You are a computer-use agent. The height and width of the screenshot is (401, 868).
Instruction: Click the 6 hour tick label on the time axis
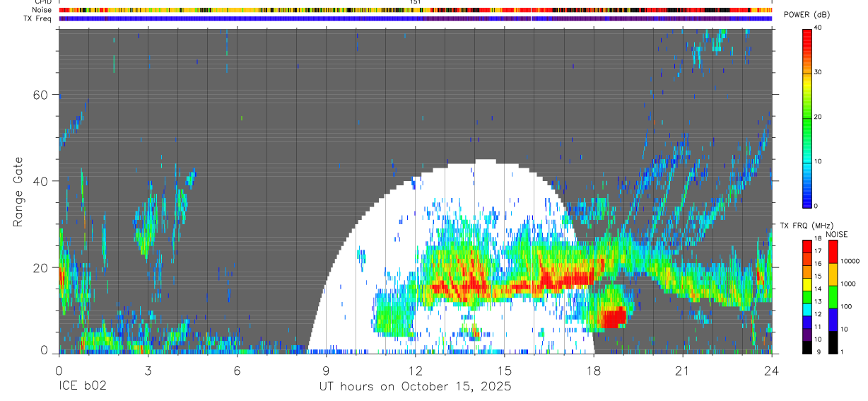coord(237,370)
